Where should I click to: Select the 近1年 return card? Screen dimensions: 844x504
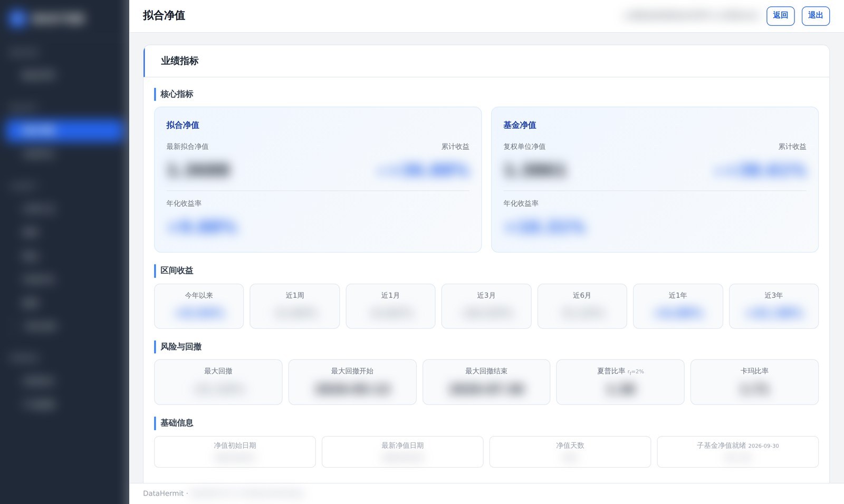click(678, 306)
